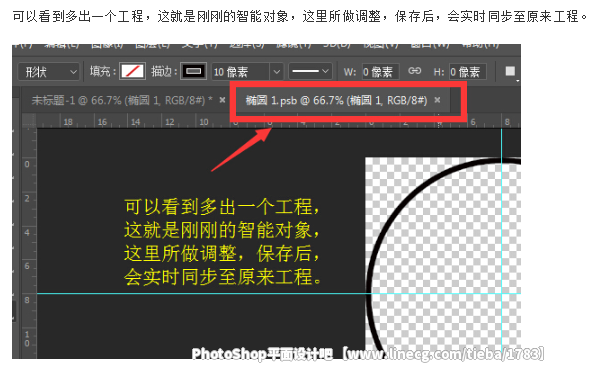Open the 填充 fill color swatch

pos(132,72)
